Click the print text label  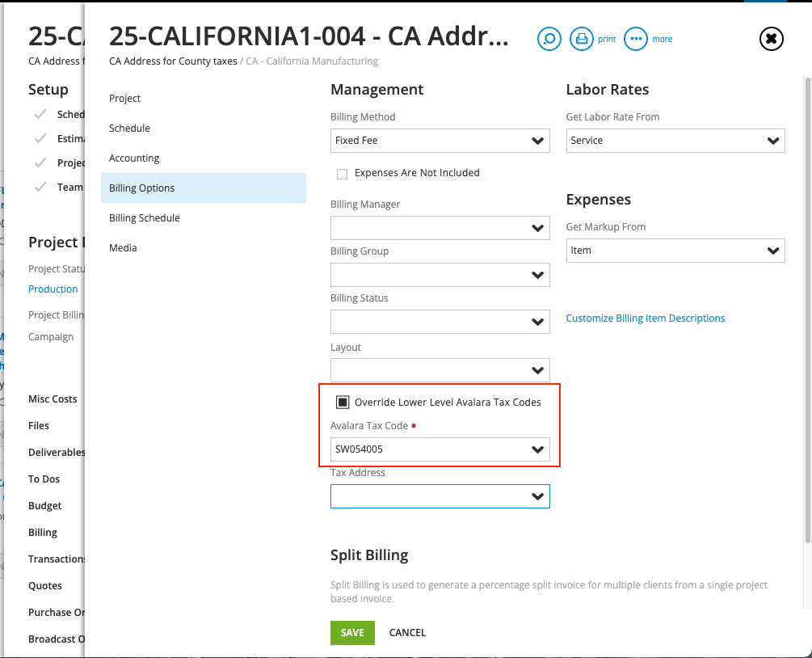coord(607,40)
